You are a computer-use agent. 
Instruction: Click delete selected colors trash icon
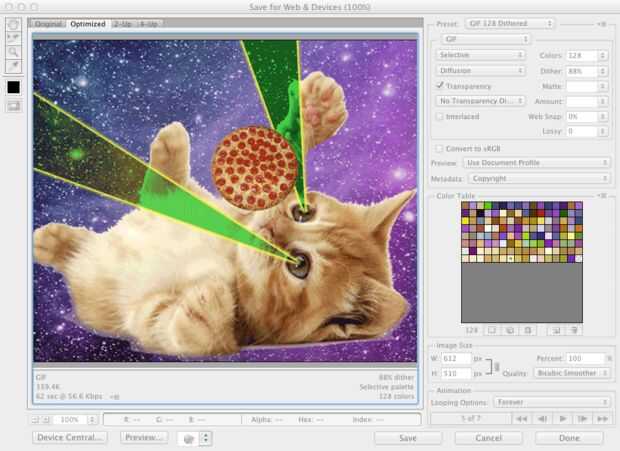tap(575, 330)
